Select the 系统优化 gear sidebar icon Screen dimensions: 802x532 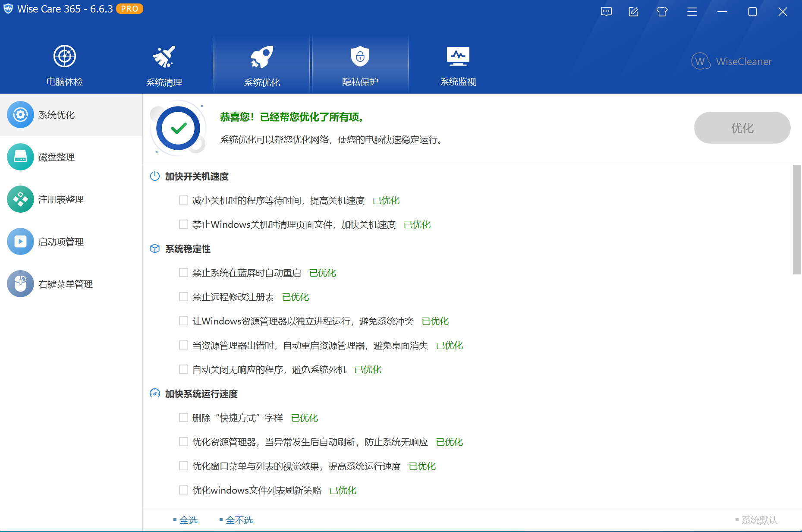click(20, 115)
